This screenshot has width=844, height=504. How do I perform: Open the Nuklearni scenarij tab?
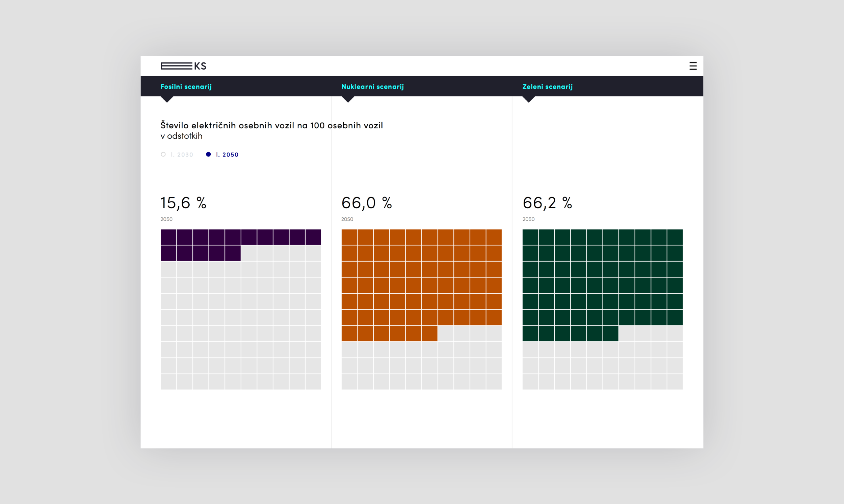373,87
